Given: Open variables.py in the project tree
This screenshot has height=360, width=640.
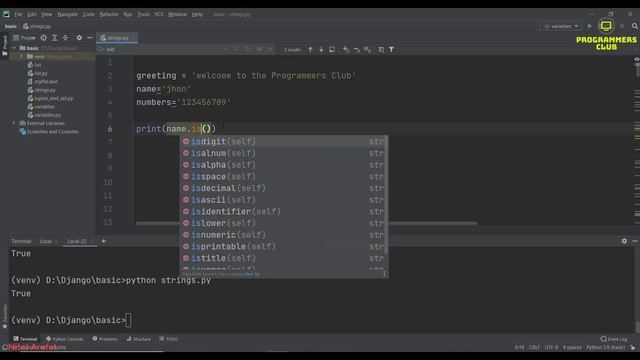Looking at the screenshot, I should (44, 115).
